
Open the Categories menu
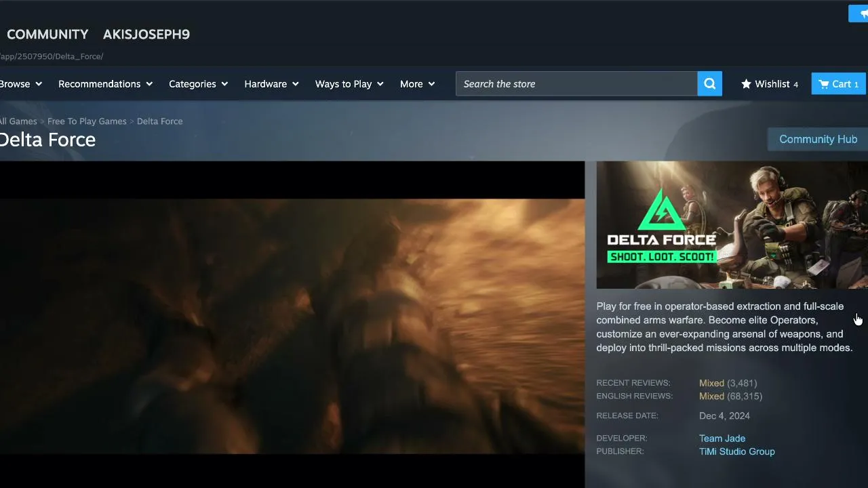198,84
